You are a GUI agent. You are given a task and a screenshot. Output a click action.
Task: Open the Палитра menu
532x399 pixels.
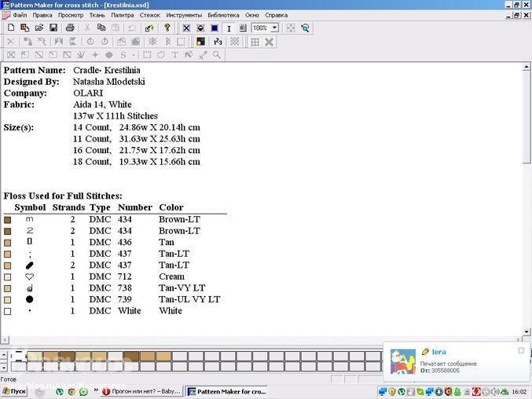[122, 15]
